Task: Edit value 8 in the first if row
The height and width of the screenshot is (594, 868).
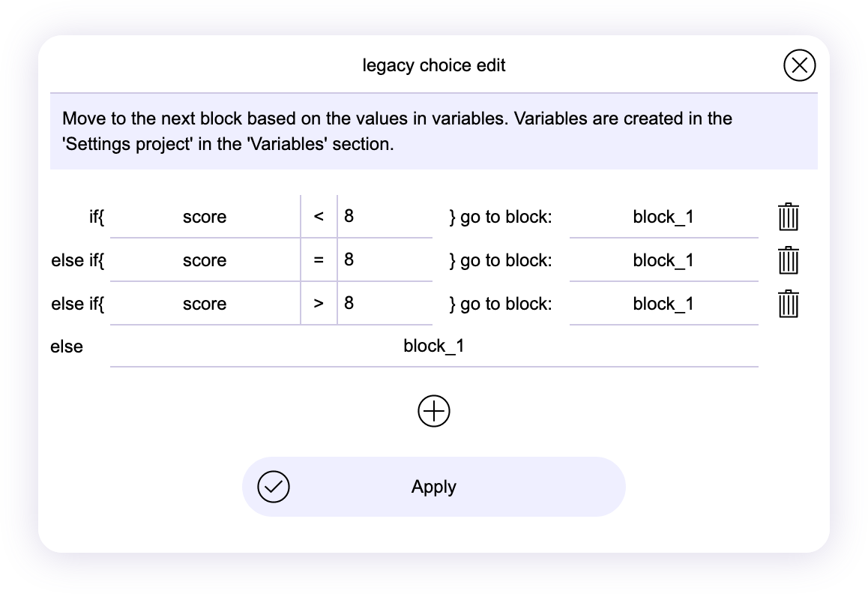Action: [385, 217]
